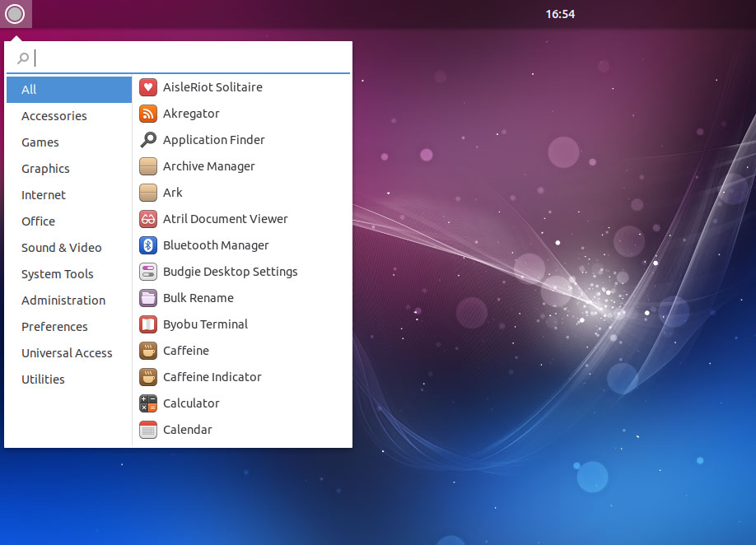Open the Calculator
The width and height of the screenshot is (756, 545).
pos(191,403)
